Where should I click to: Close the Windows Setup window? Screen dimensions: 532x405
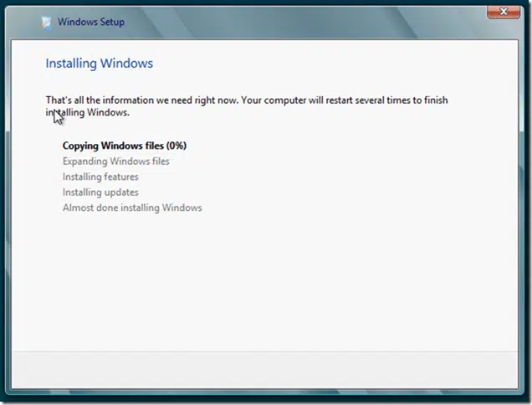click(504, 12)
